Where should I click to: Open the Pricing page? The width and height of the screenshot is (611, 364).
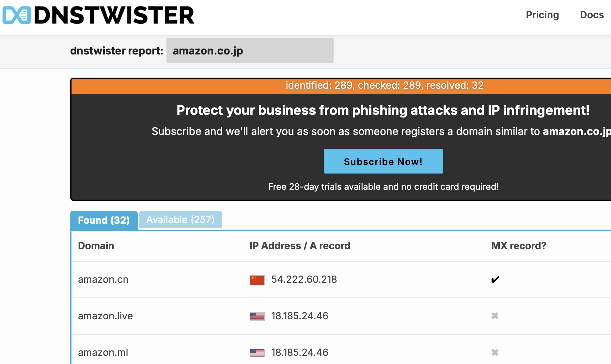point(542,15)
